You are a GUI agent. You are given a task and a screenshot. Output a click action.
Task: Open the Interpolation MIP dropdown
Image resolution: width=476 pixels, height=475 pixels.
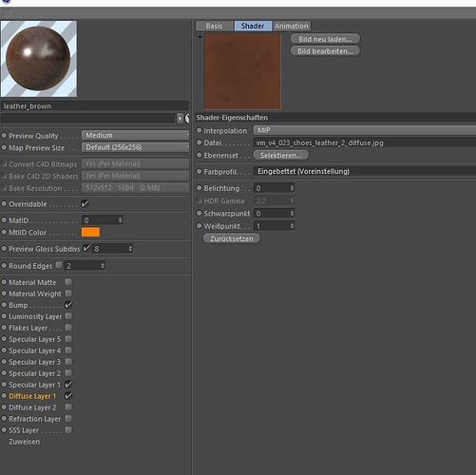365,130
